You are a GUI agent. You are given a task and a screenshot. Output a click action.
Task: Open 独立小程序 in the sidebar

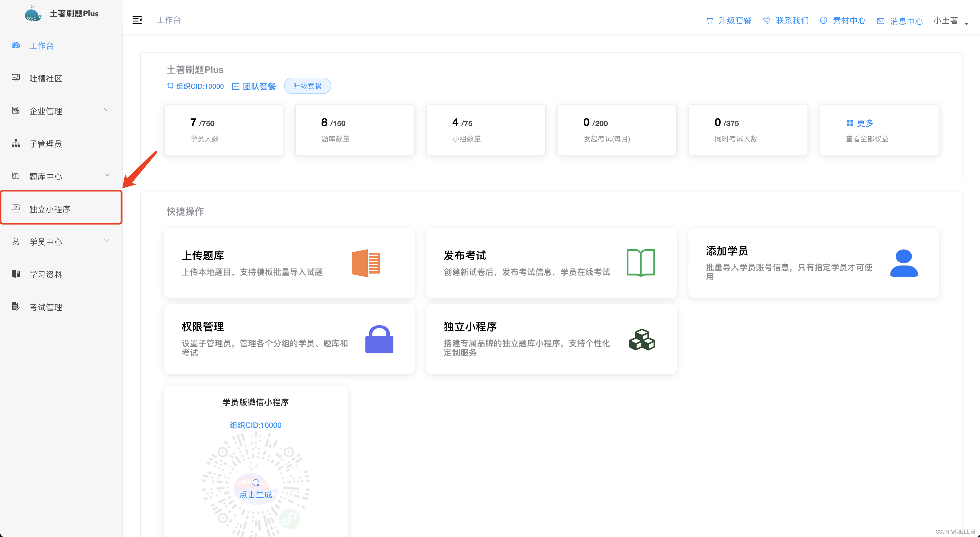click(50, 209)
